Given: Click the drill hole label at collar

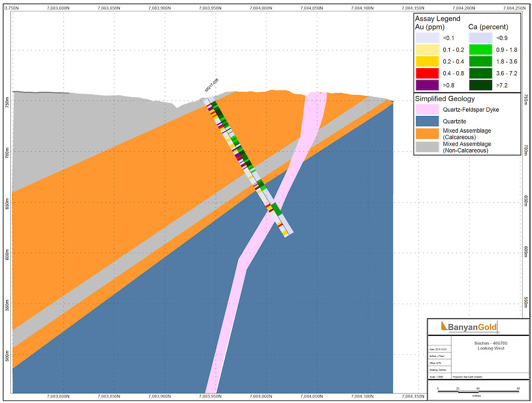Looking at the screenshot, I should click(x=211, y=86).
